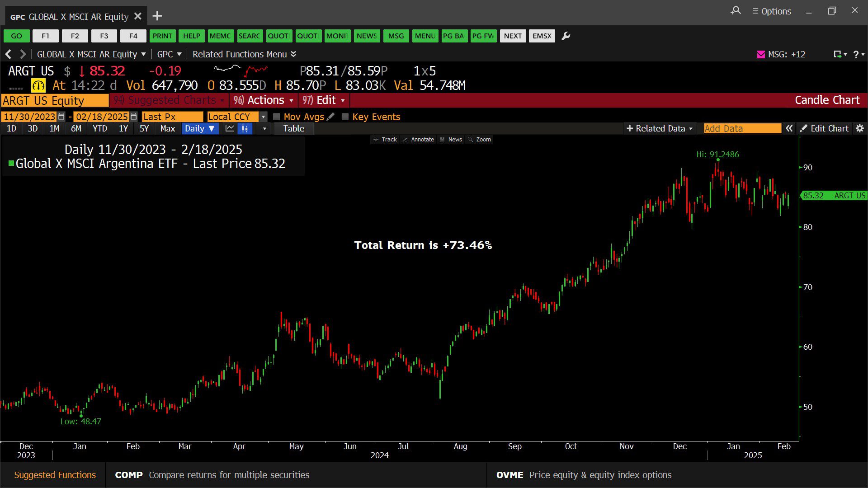Open the 96) Actions menu
The height and width of the screenshot is (488, 868).
(x=264, y=100)
